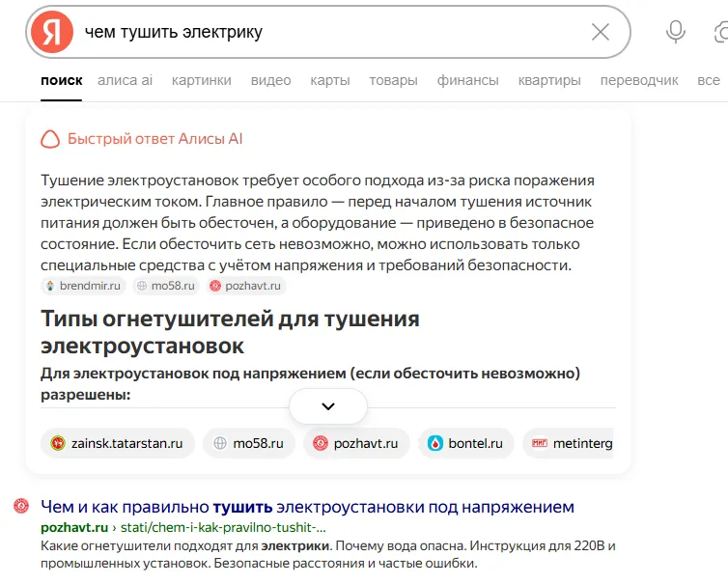Switch to 'алиса ai' tab
The height and width of the screenshot is (584, 728).
coord(125,80)
